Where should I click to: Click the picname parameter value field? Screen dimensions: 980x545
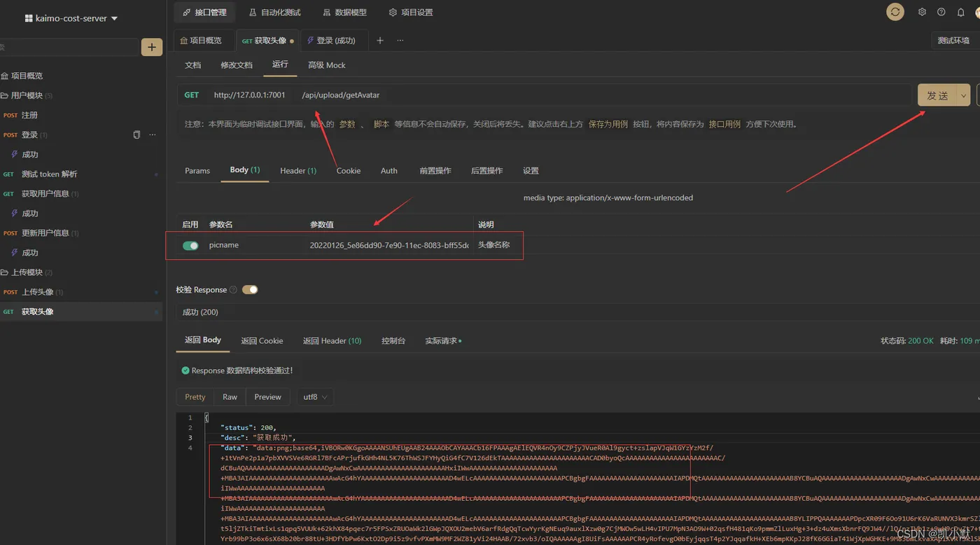[389, 245]
